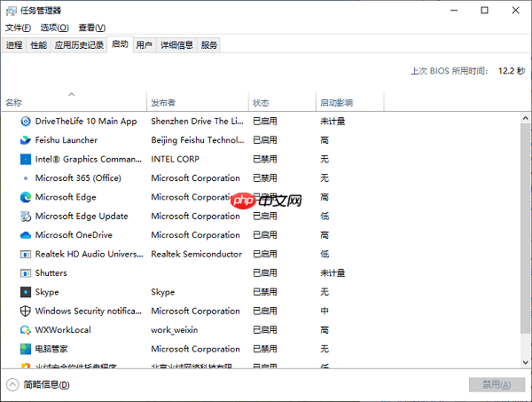Click publisher Shenzhen Drive The Li...

(x=197, y=122)
